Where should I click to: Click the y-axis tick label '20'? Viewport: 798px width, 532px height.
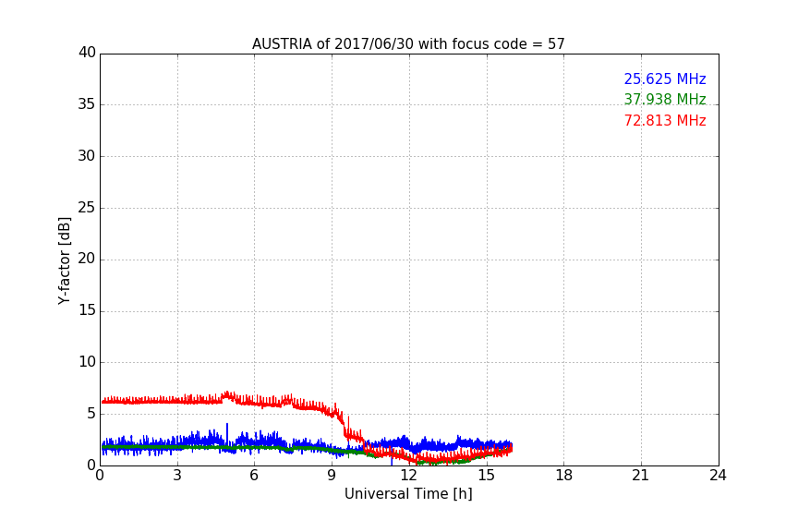(x=87, y=259)
